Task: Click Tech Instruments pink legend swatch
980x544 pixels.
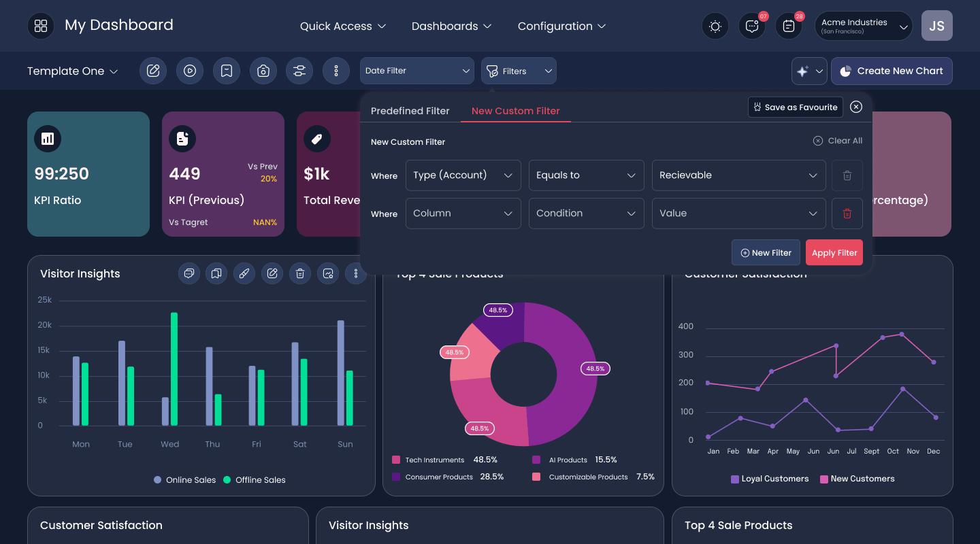Action: (x=396, y=460)
